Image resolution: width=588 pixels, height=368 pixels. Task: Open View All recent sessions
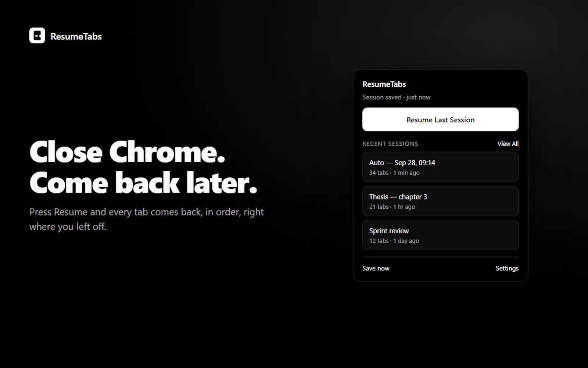point(508,144)
